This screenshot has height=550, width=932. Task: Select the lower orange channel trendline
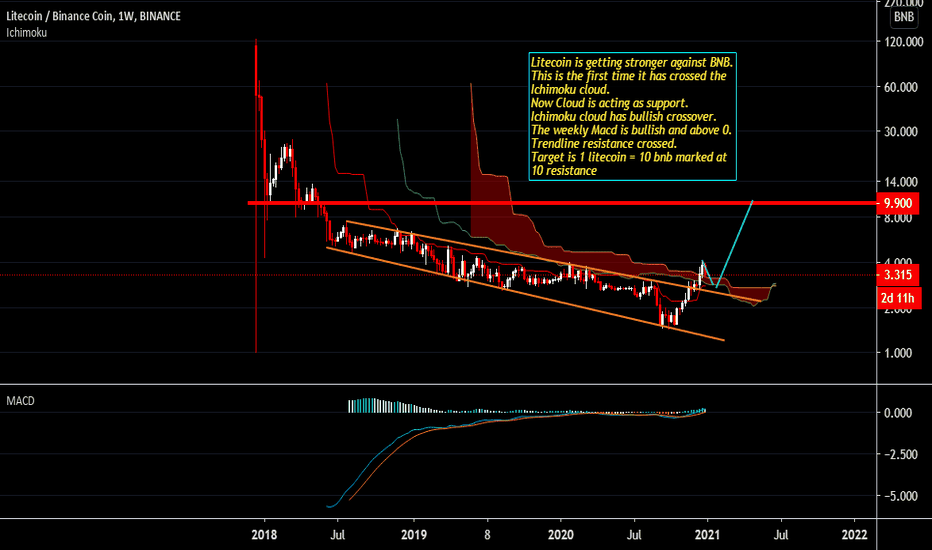click(525, 294)
